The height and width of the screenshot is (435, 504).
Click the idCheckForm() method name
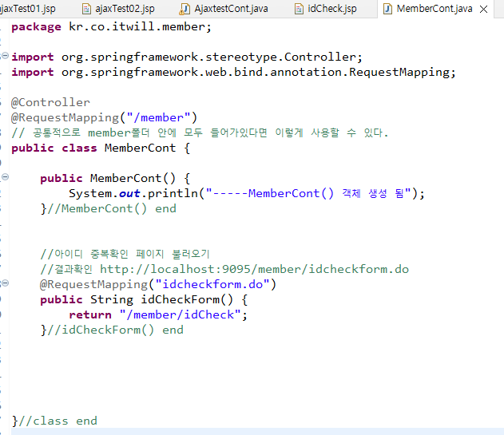(187, 299)
